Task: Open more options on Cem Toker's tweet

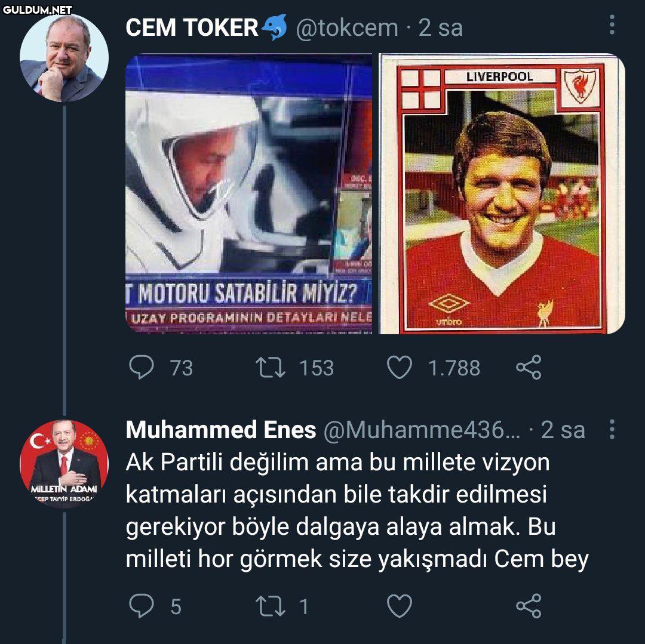Action: [x=612, y=24]
